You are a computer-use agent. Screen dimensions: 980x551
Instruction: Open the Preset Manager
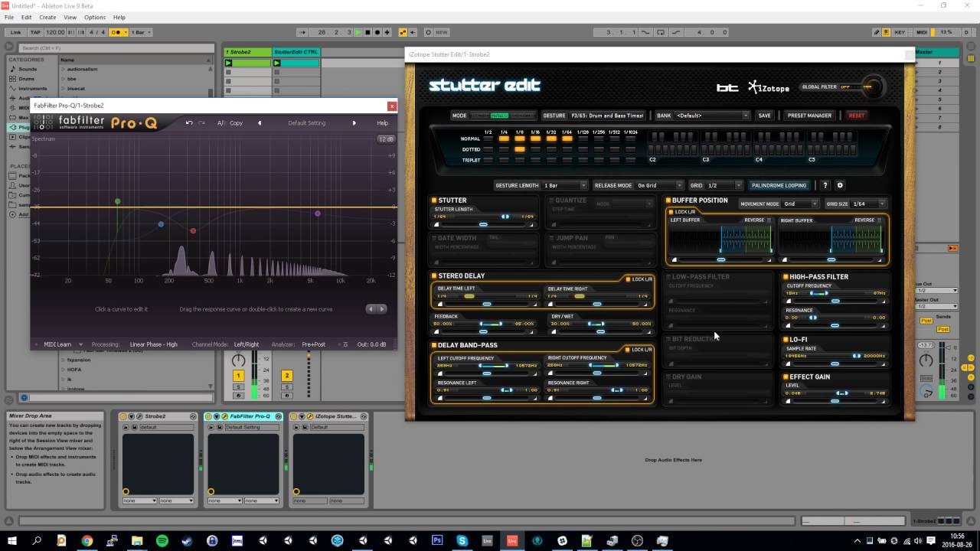click(x=809, y=116)
